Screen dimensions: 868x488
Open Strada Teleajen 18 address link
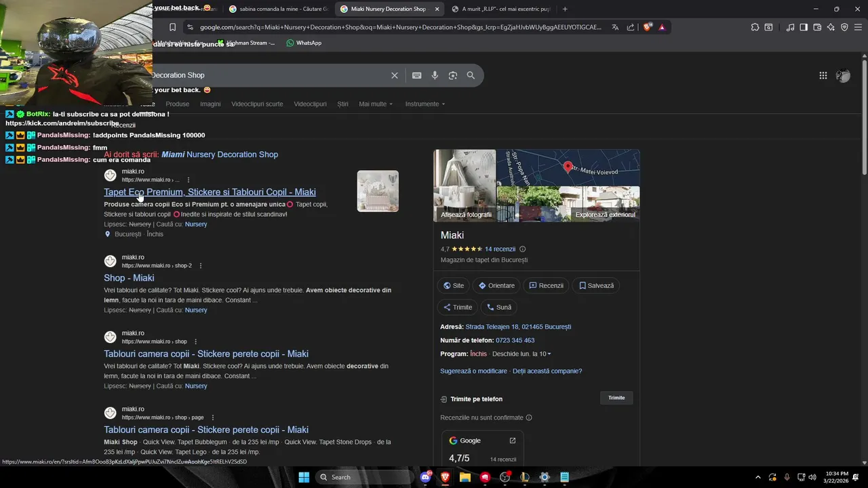518,327
